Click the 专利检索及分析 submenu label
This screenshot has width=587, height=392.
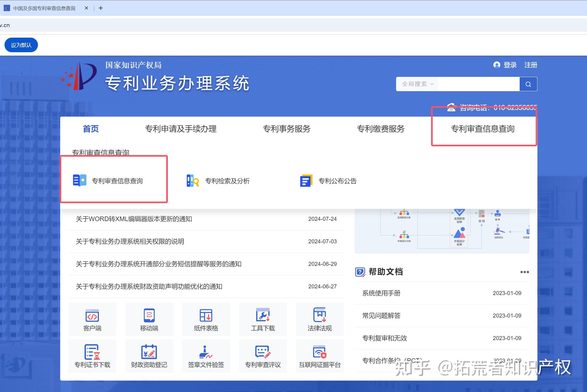point(227,181)
